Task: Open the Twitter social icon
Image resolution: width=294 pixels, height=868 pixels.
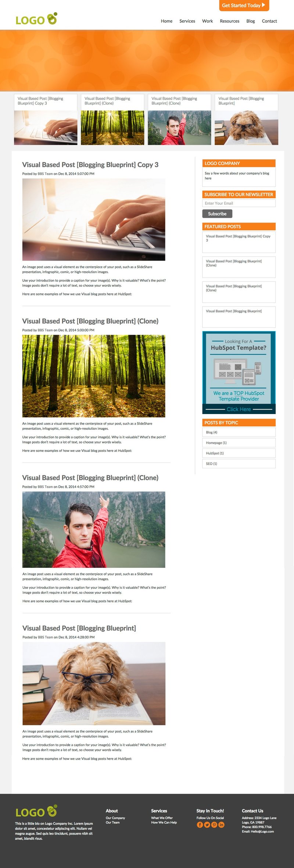Action: click(x=207, y=825)
